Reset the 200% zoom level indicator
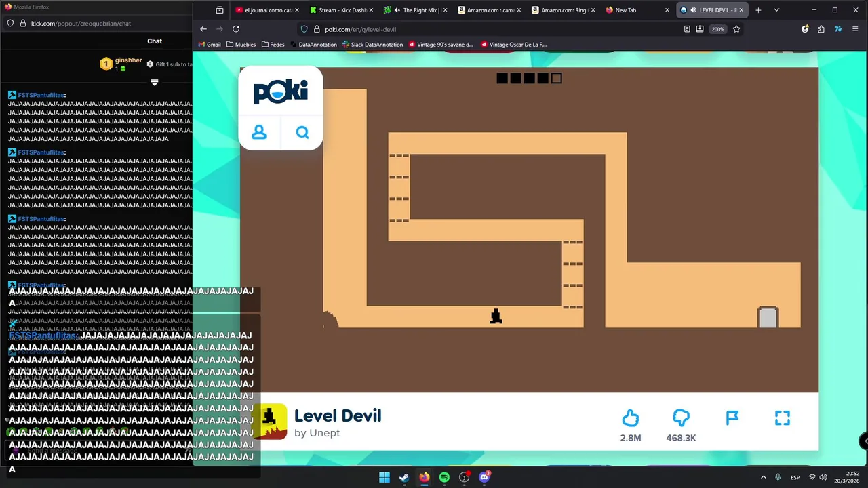This screenshot has width=868, height=488. (718, 29)
